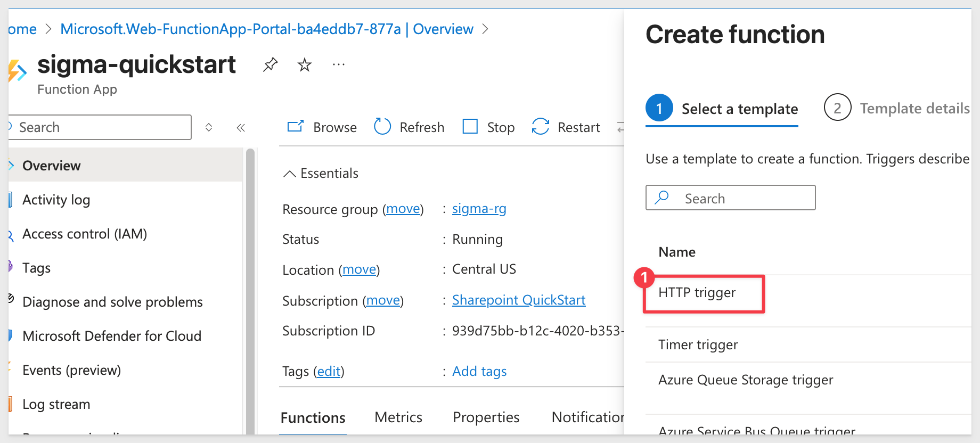Click the Stop button label
The height and width of the screenshot is (443, 980).
[501, 127]
